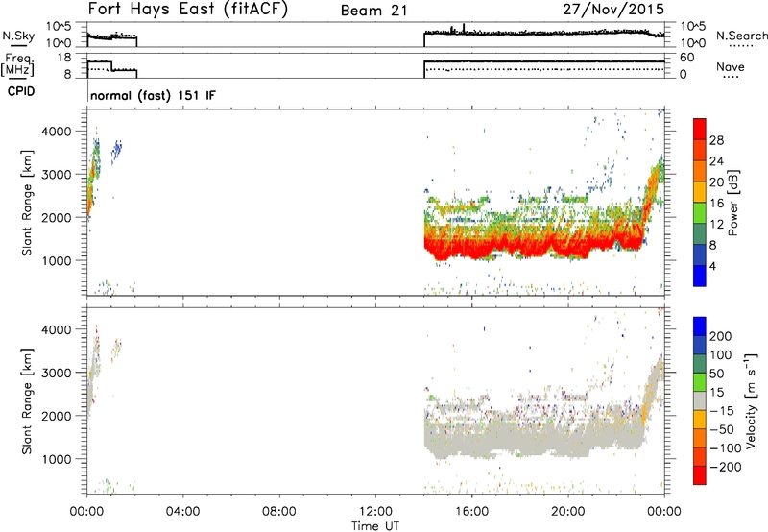Click the 'Freq. [MHz]' label
The image size is (768, 532).
coord(17,64)
